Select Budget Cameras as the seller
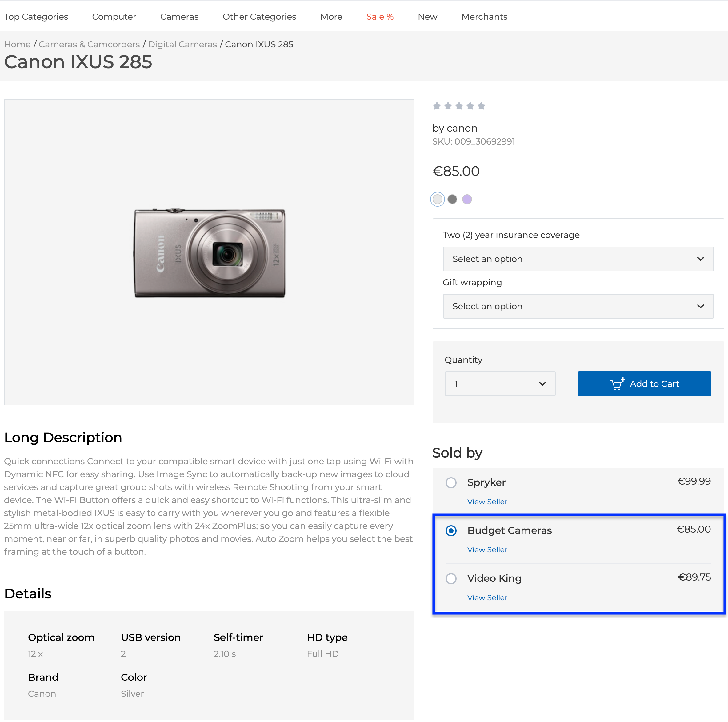 (451, 531)
